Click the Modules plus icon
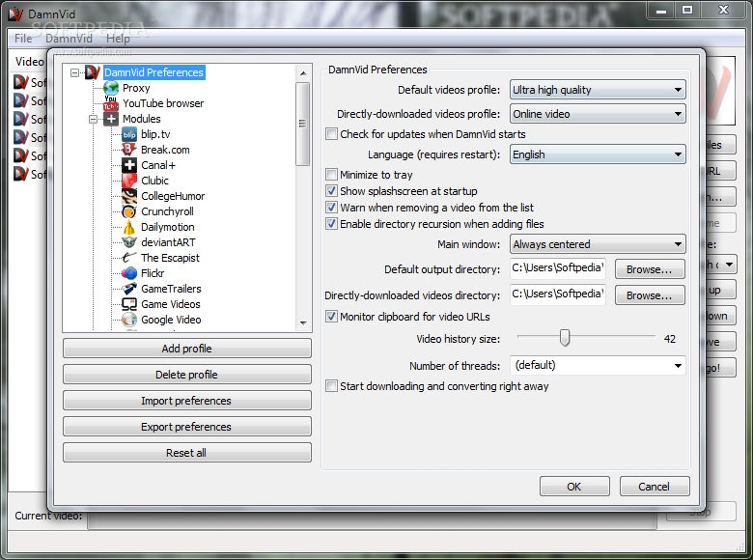Screen dimensions: 753x560 [111, 119]
